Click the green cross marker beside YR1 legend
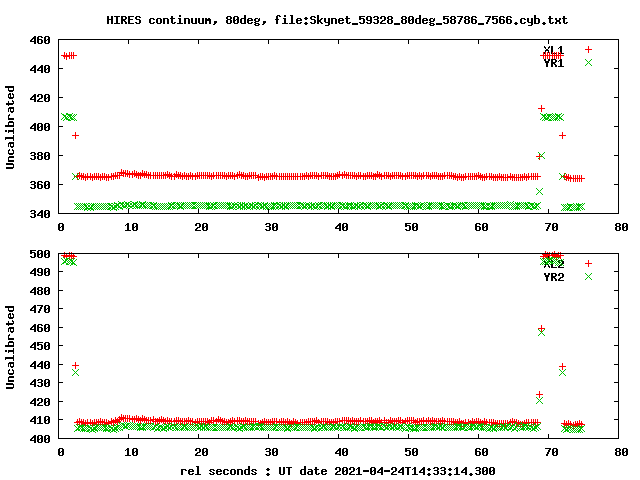The image size is (640, 480). click(x=588, y=62)
